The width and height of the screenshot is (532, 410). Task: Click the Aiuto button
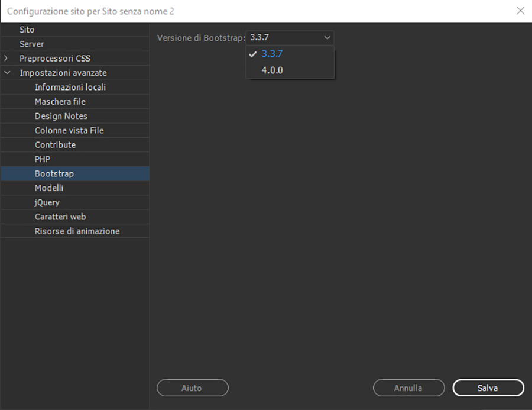(x=192, y=388)
